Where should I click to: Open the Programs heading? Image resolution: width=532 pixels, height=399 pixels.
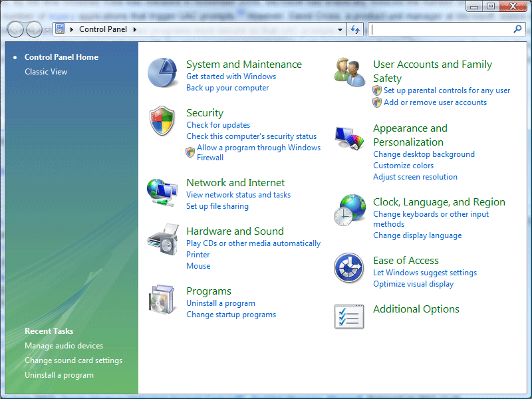pos(209,291)
